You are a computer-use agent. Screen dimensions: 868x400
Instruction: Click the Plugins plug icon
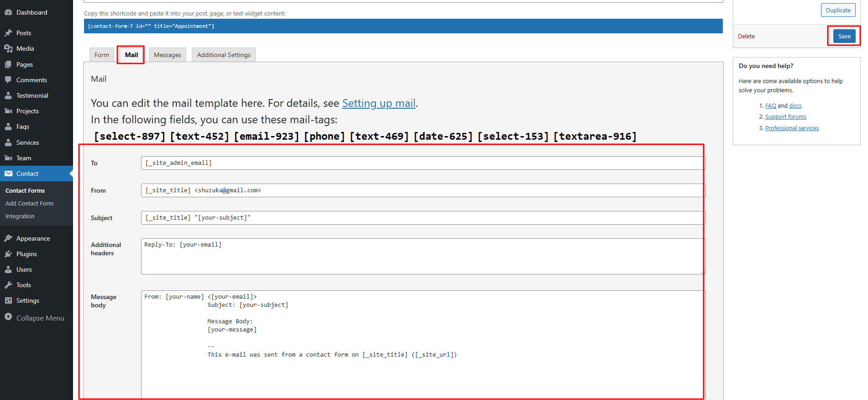(x=8, y=254)
